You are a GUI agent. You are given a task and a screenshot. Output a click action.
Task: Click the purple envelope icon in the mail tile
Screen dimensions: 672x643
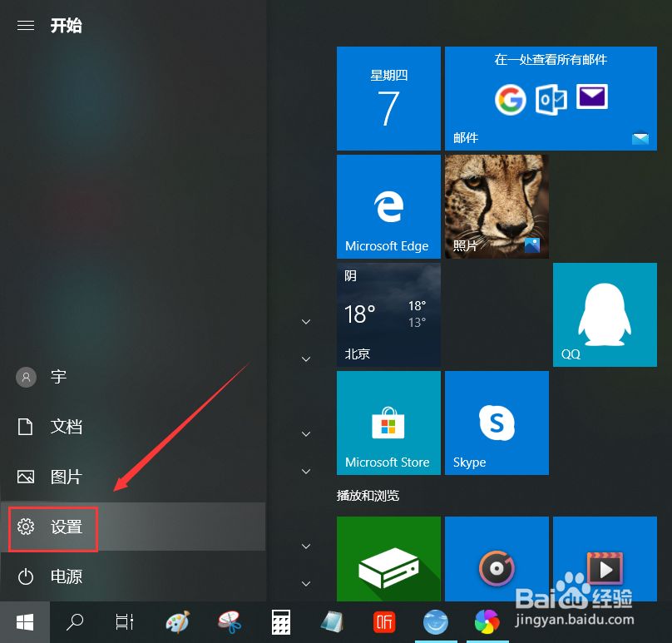click(x=592, y=96)
